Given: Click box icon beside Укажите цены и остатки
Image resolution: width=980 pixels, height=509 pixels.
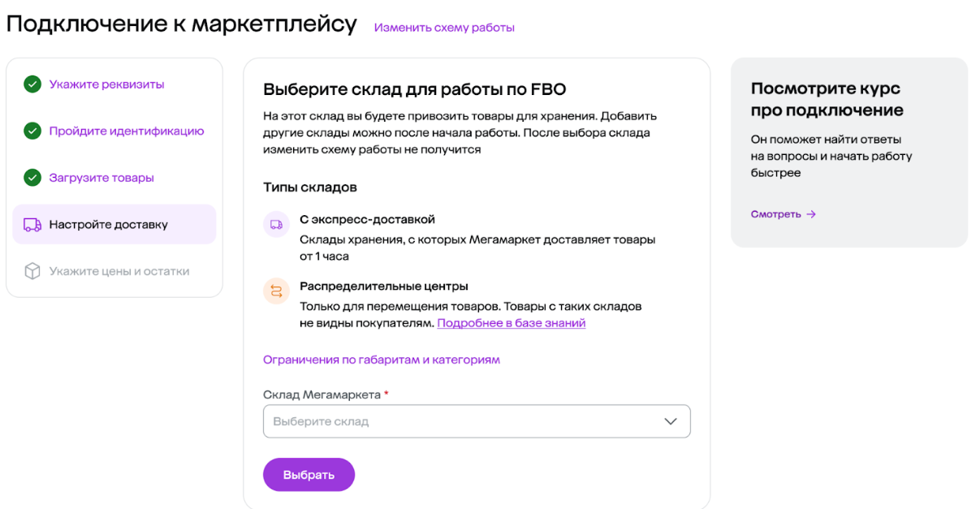Looking at the screenshot, I should click(32, 272).
